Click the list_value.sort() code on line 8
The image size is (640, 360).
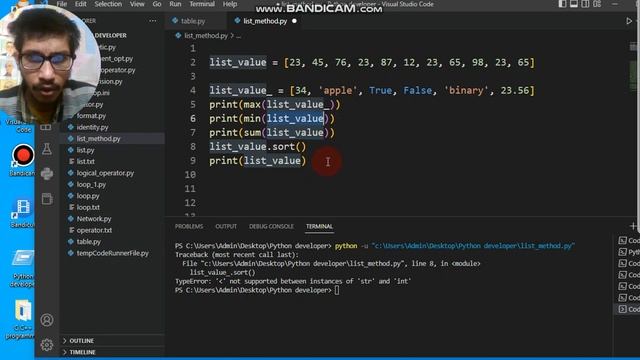pos(258,147)
